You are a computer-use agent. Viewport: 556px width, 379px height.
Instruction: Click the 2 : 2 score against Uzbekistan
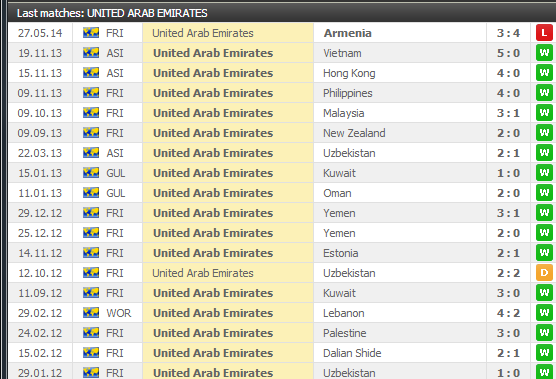[x=508, y=273]
